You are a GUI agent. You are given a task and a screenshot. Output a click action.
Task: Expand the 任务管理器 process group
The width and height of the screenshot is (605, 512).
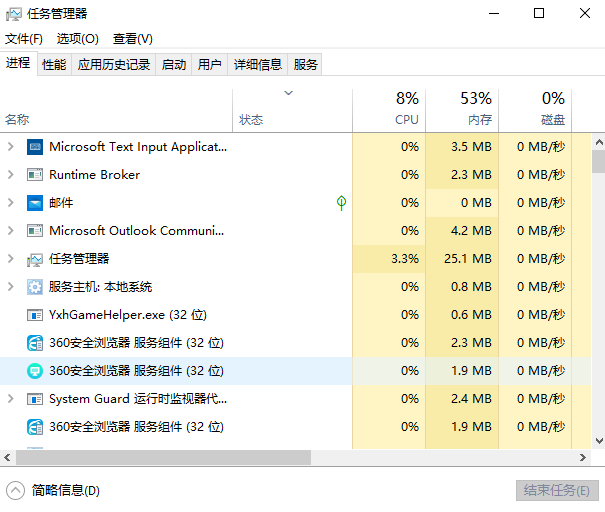[x=10, y=259]
